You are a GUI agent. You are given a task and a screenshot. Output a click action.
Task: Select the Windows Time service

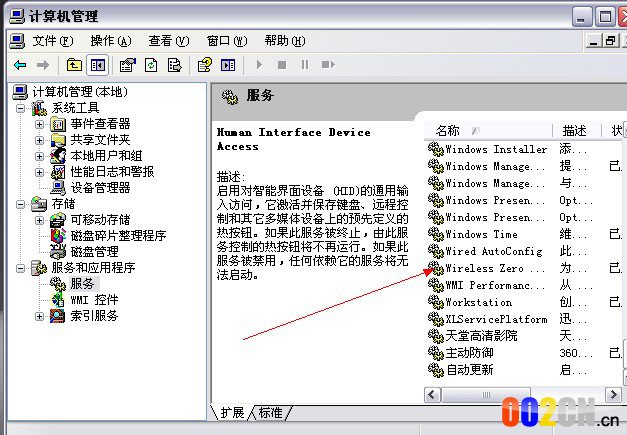coord(481,234)
